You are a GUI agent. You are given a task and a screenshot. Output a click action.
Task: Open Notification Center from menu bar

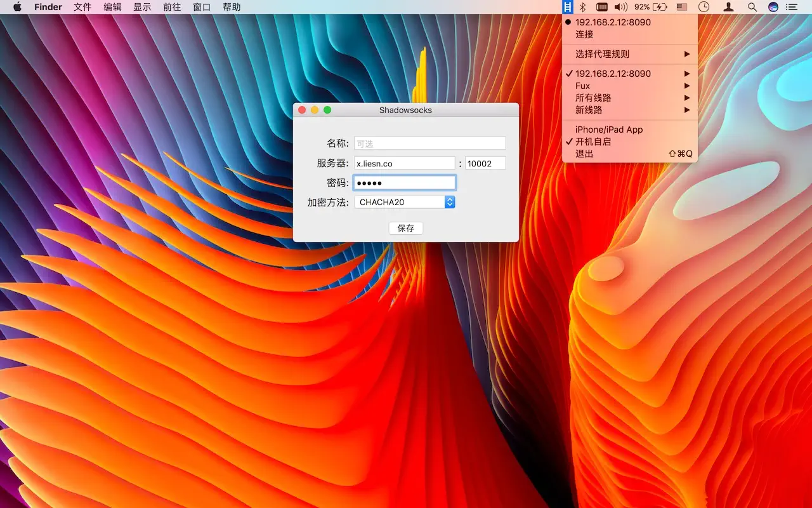791,7
